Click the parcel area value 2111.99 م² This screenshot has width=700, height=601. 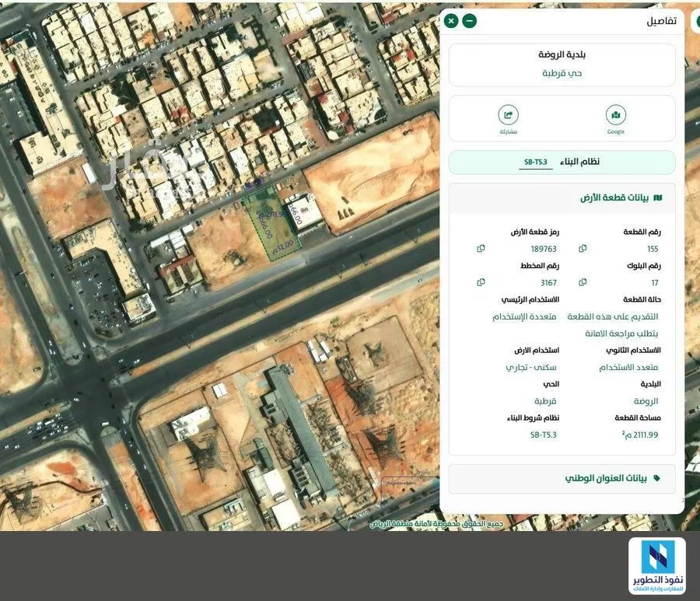(x=639, y=435)
